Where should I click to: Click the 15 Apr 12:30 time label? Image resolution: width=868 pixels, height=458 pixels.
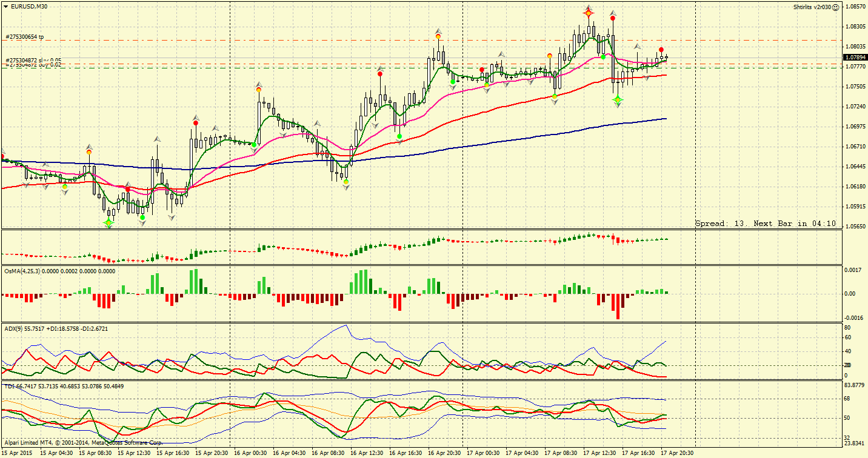click(x=133, y=453)
